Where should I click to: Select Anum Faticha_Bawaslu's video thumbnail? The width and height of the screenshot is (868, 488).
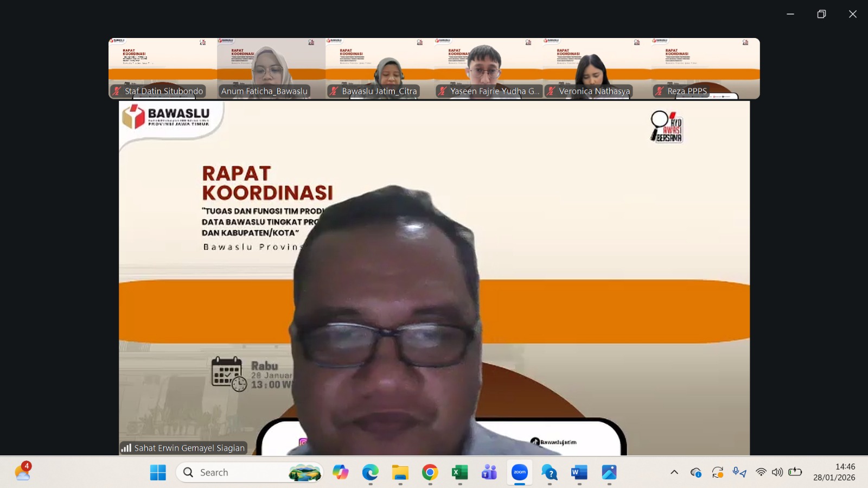coord(271,68)
